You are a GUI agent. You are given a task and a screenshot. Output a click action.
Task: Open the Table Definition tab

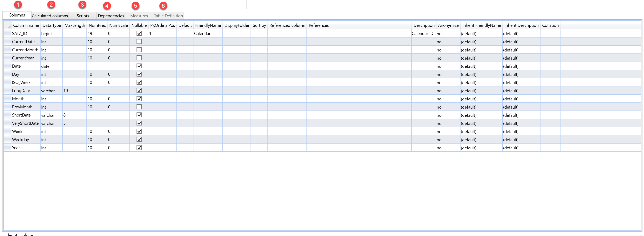168,16
